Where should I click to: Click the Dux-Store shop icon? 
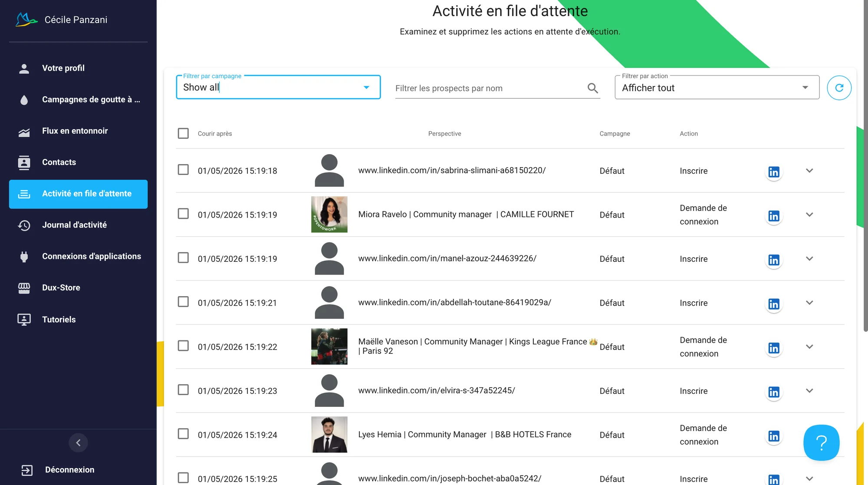coord(24,288)
